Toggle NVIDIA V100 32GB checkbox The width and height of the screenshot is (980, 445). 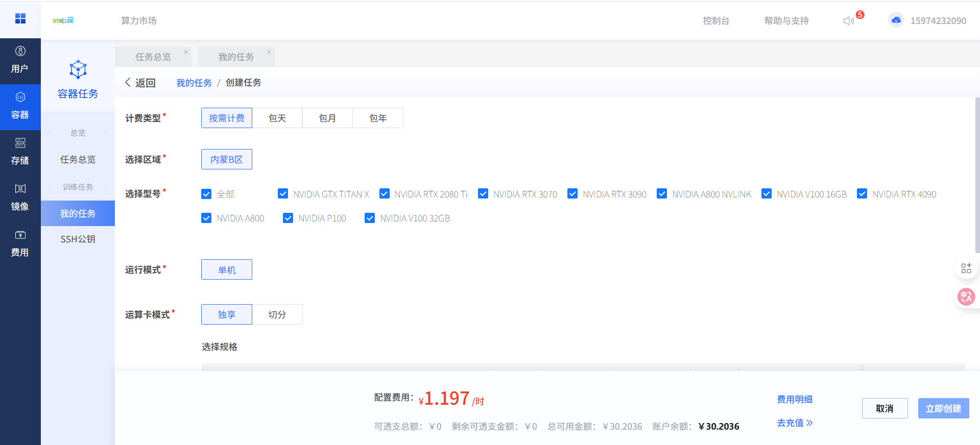[370, 218]
